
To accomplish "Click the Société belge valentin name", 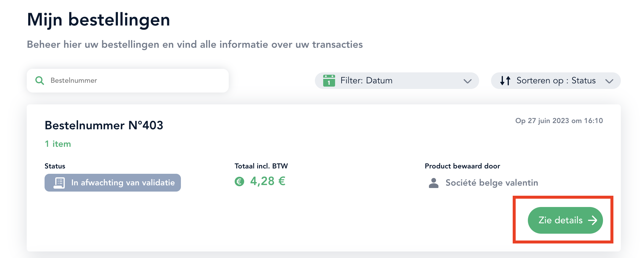I will [x=492, y=183].
